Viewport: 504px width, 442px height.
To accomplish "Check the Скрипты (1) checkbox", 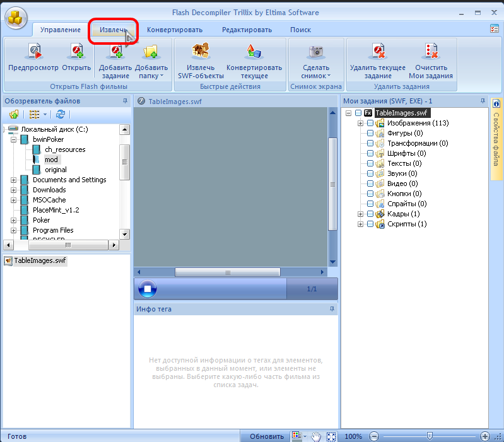I will click(x=370, y=224).
